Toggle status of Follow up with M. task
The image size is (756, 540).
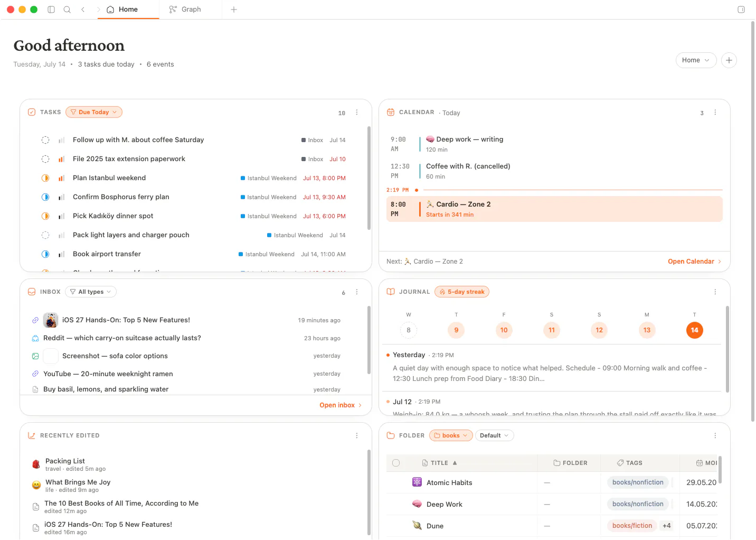click(x=45, y=140)
